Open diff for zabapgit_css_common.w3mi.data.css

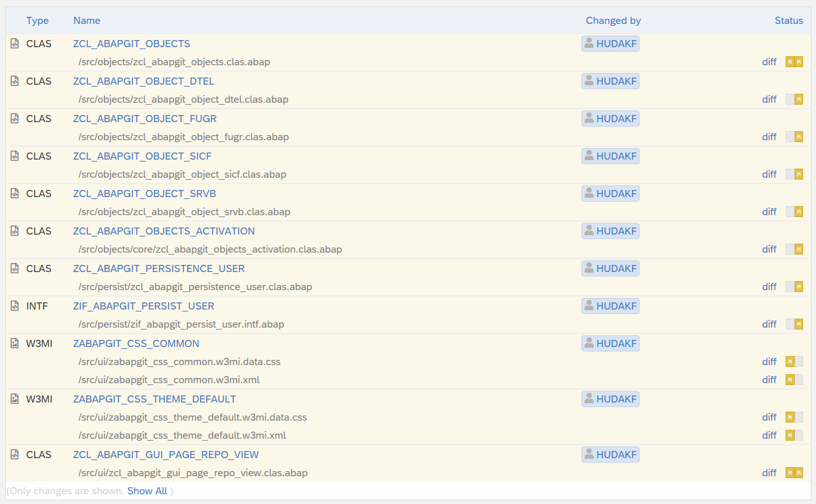pos(769,362)
